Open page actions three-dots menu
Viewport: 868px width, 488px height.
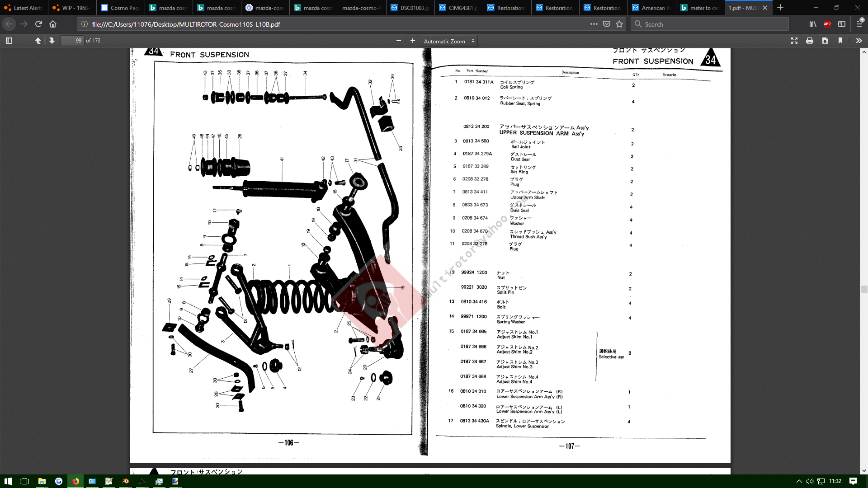[x=594, y=24]
